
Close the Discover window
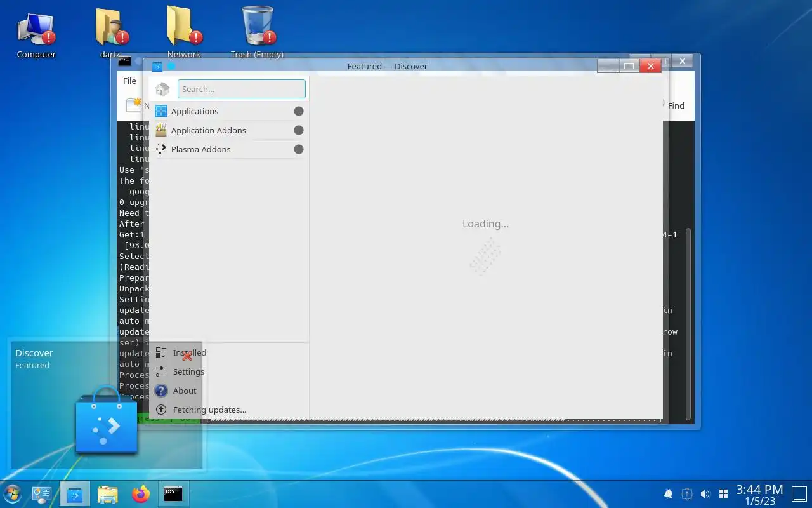click(651, 66)
